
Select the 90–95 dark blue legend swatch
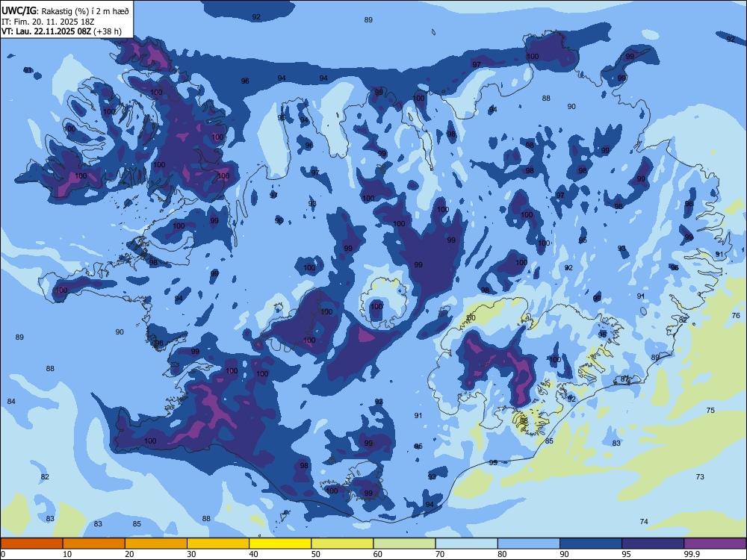click(x=591, y=544)
